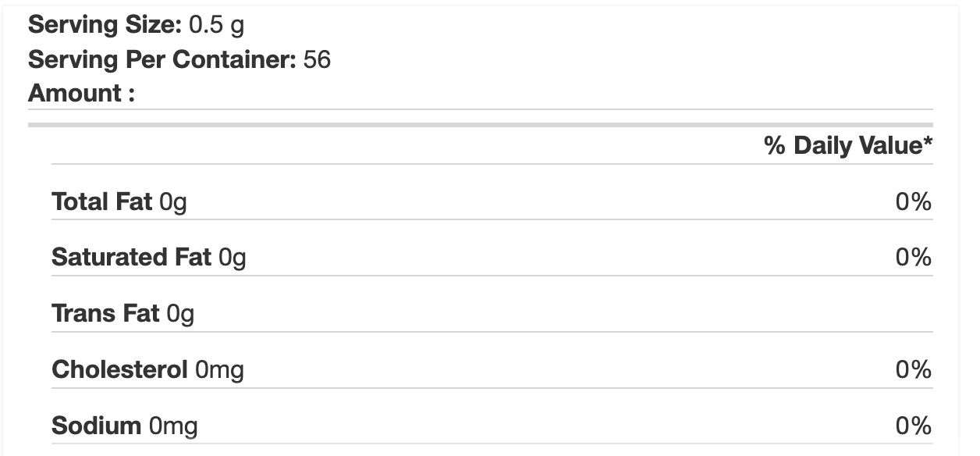Click the Trans Fat label
The height and width of the screenshot is (456, 980).
(105, 314)
